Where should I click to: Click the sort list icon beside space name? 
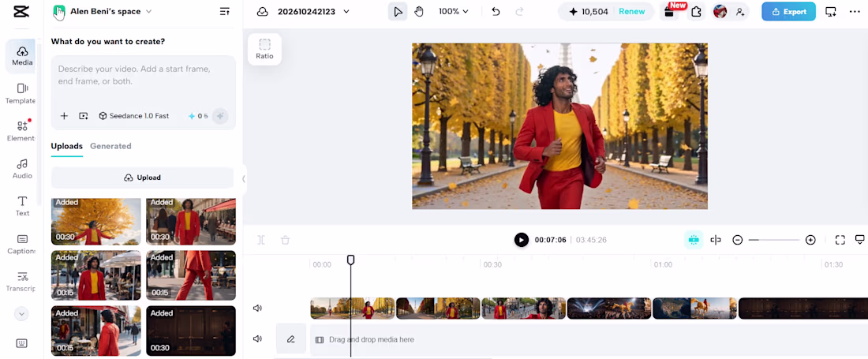click(224, 11)
